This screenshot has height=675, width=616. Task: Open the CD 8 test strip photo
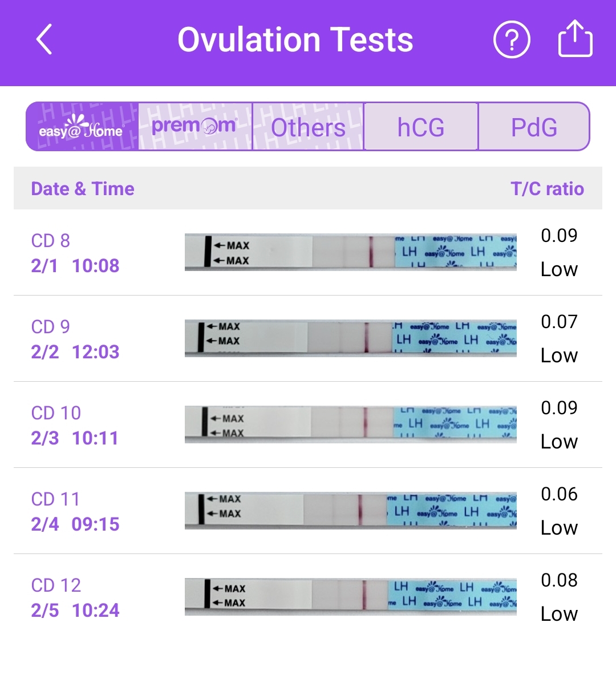[x=350, y=252]
